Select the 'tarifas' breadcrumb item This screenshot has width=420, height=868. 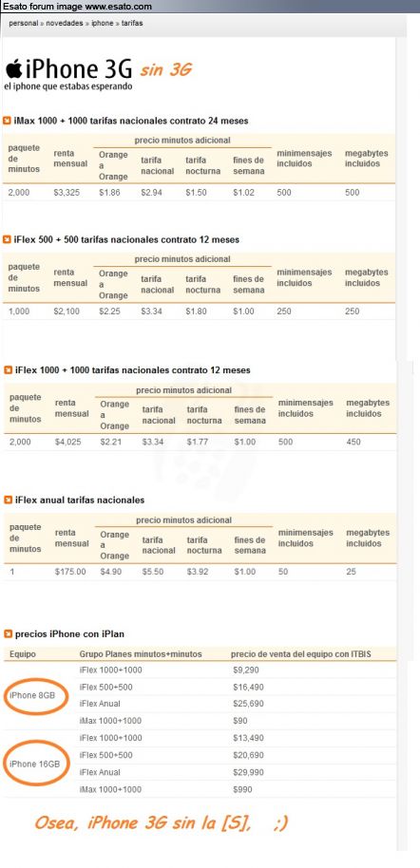click(x=132, y=23)
